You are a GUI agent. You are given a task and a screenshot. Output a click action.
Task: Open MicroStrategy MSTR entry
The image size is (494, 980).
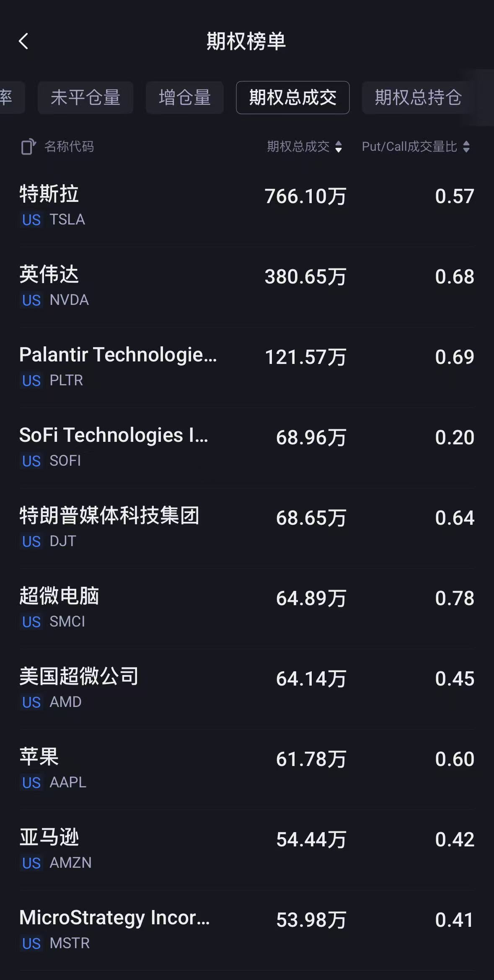coord(247,930)
